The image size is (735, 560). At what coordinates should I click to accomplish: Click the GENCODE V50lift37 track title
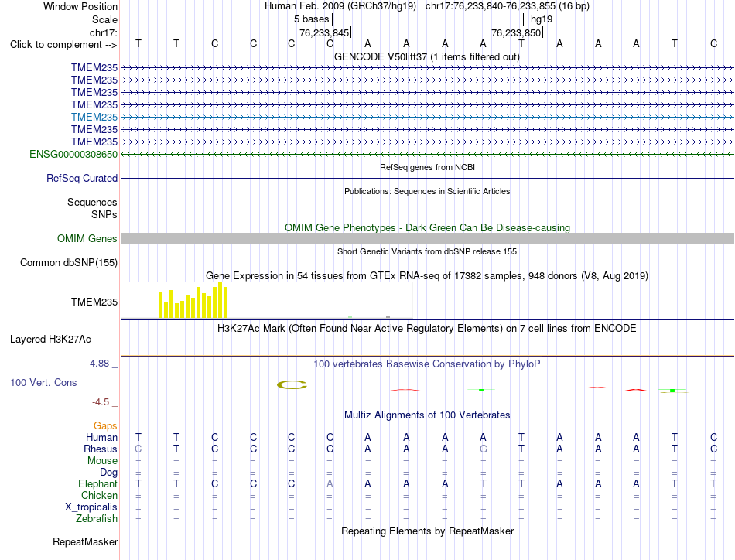(x=426, y=56)
